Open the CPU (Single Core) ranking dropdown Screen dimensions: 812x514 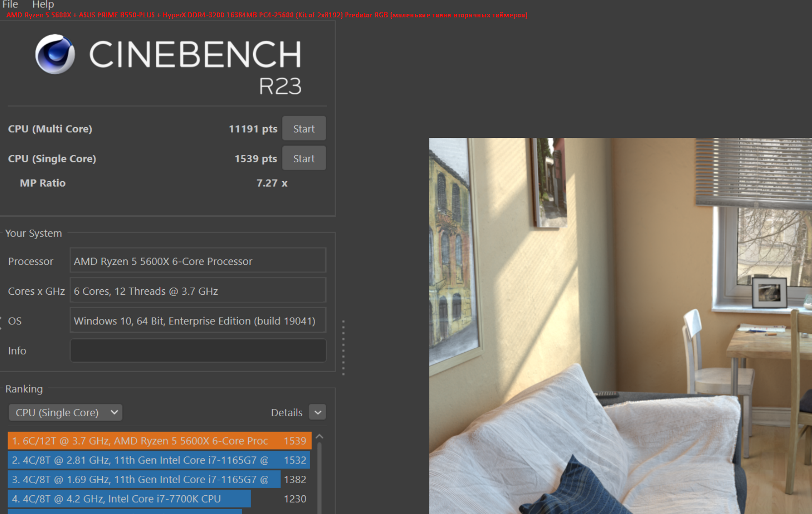click(66, 412)
